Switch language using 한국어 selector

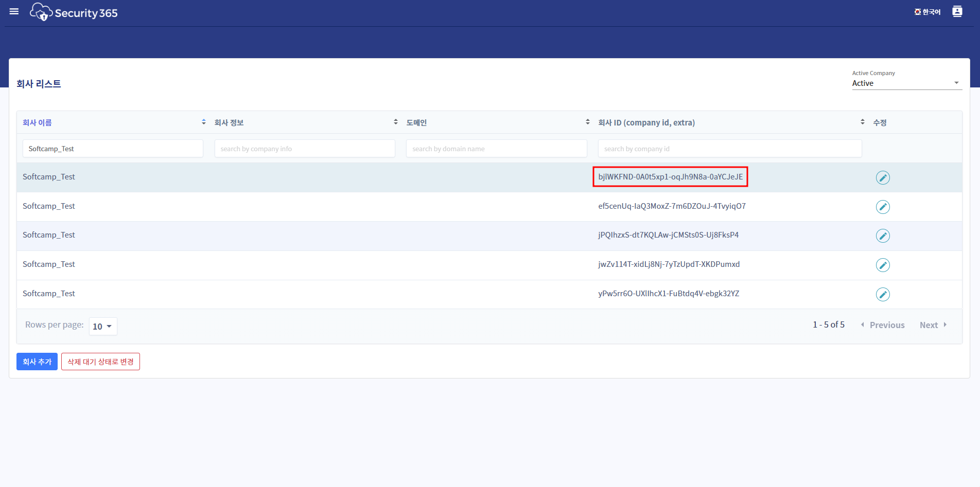click(927, 12)
